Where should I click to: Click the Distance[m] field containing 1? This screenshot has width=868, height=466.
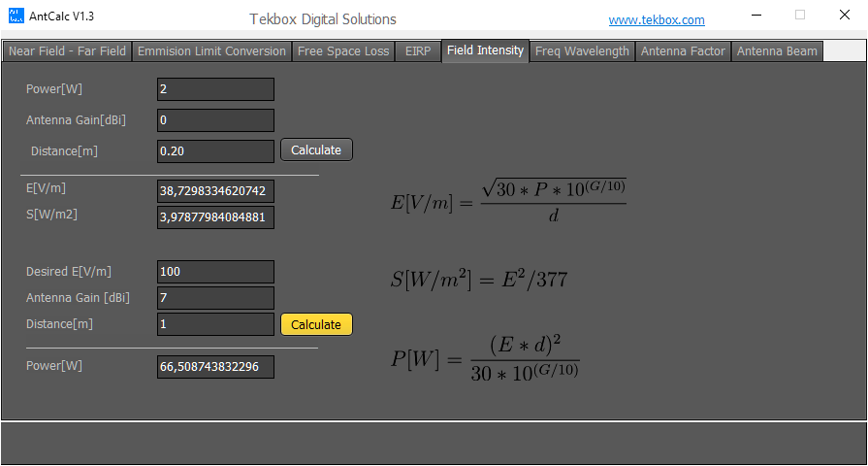tap(215, 324)
